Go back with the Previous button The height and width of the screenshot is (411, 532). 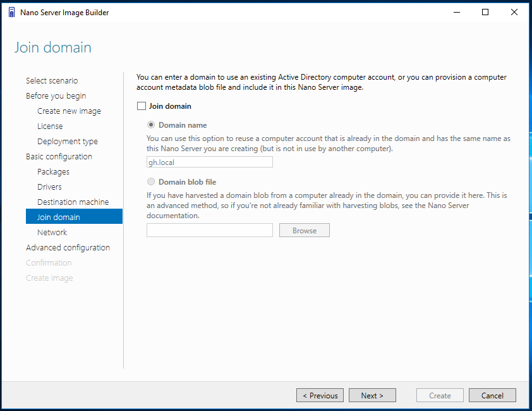[x=320, y=395]
